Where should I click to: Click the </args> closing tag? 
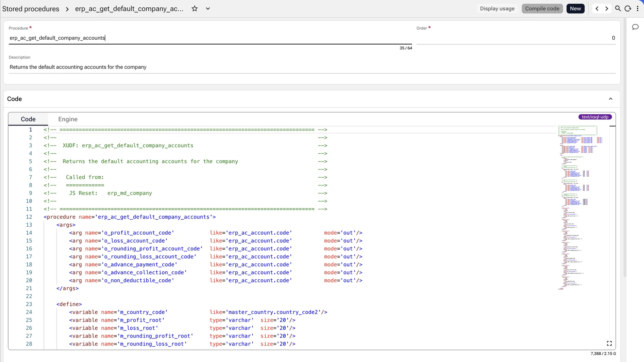(67, 289)
